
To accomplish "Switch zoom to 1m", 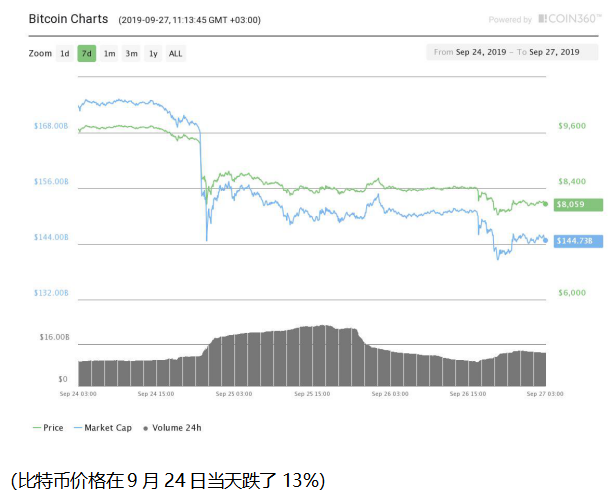I will 109,53.
